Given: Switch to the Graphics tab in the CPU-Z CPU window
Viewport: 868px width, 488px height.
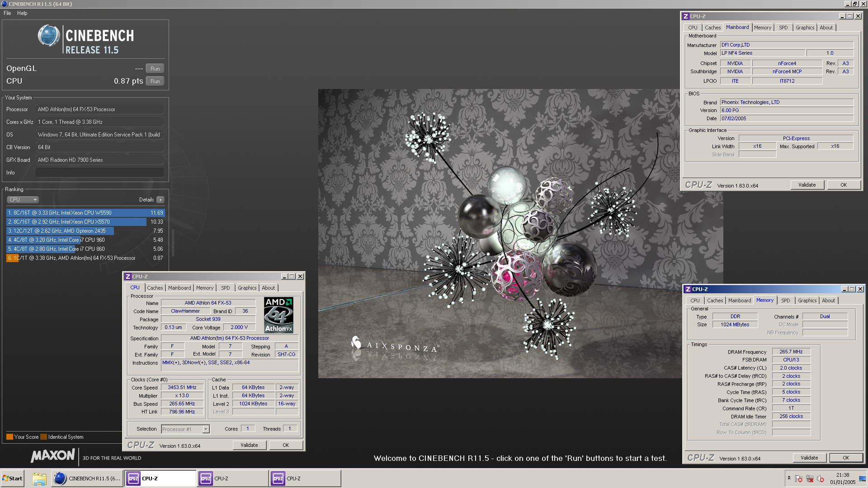Looking at the screenshot, I should point(247,288).
